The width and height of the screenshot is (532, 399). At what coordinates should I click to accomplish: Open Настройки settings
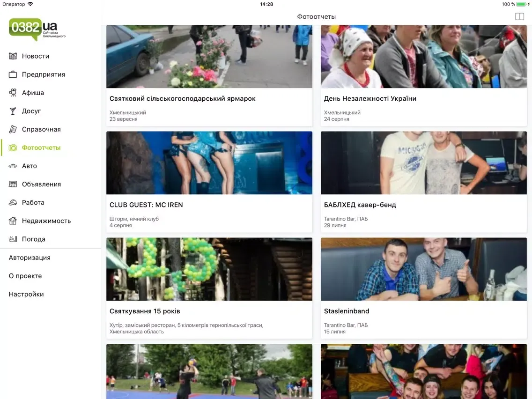[27, 294]
